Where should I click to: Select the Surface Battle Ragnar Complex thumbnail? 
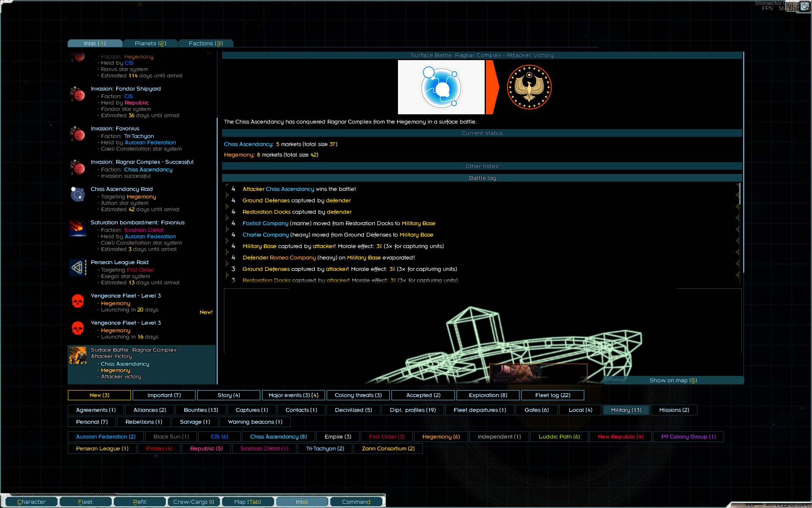click(x=78, y=356)
